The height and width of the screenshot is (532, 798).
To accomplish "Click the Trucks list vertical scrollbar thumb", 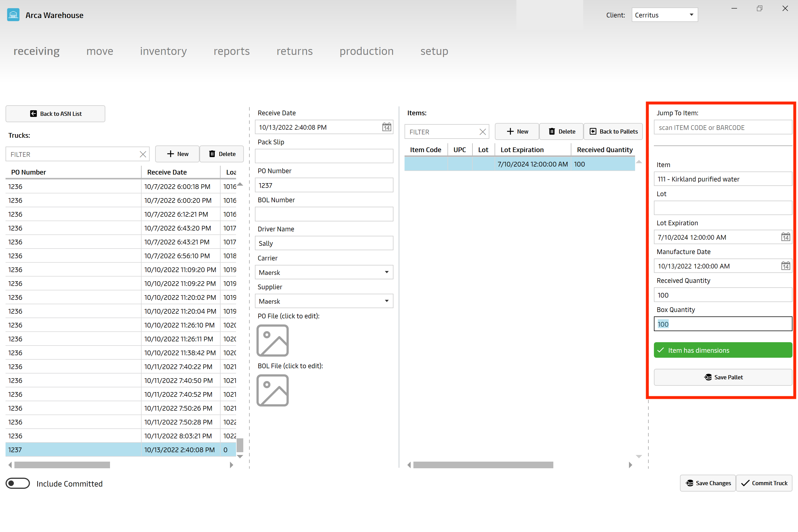I will pyautogui.click(x=240, y=445).
